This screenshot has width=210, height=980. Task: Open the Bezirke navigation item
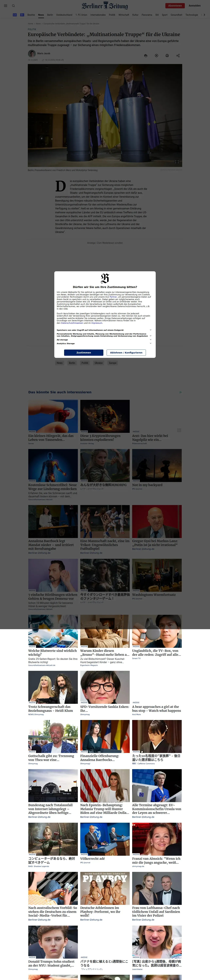pos(31,15)
